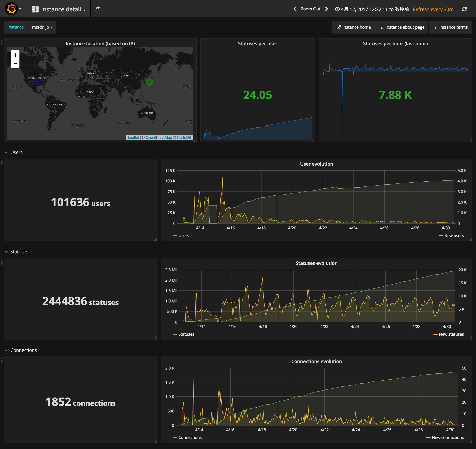Open the Instance about page link
The width and height of the screenshot is (476, 449).
pos(402,27)
